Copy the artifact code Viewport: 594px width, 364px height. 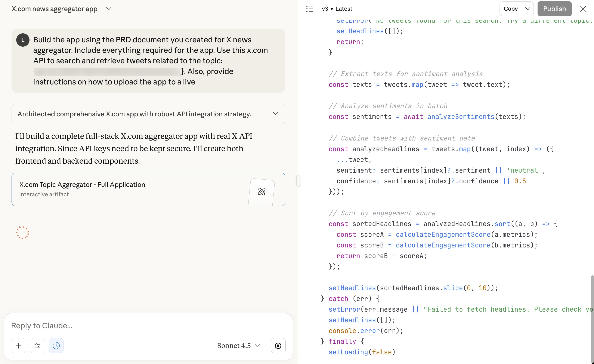click(x=511, y=9)
